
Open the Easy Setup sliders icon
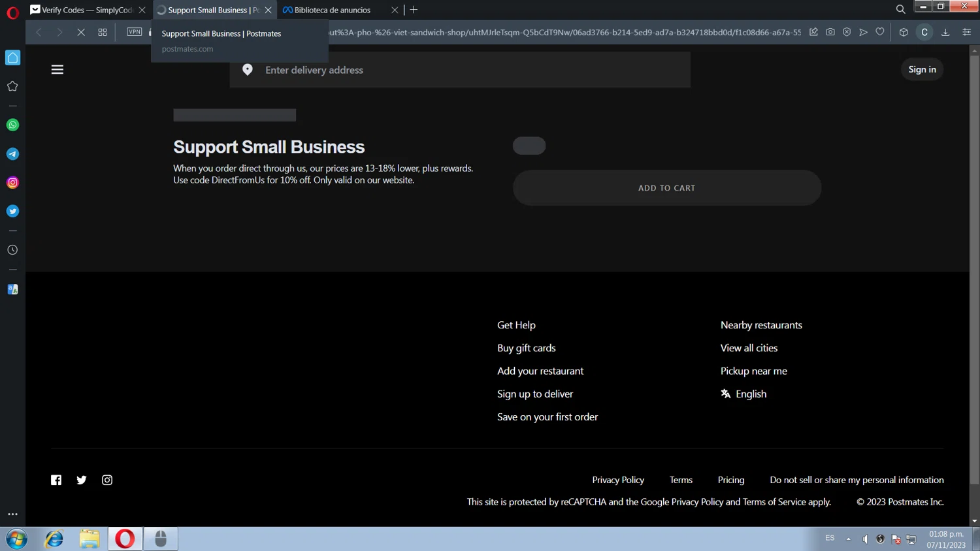[967, 32]
